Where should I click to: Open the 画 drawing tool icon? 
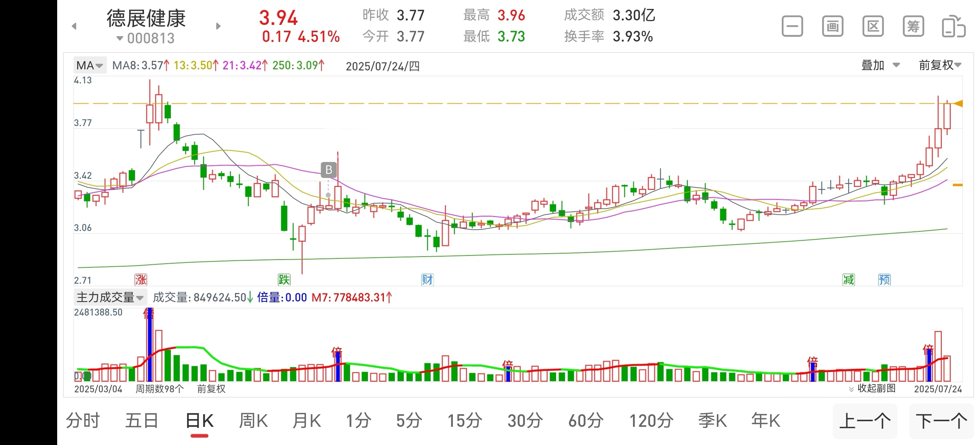[x=832, y=26]
